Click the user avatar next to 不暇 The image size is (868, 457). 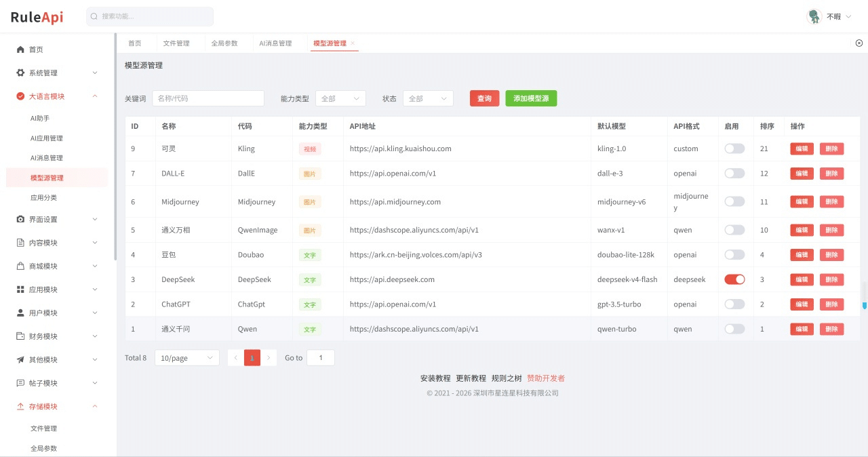tap(814, 16)
